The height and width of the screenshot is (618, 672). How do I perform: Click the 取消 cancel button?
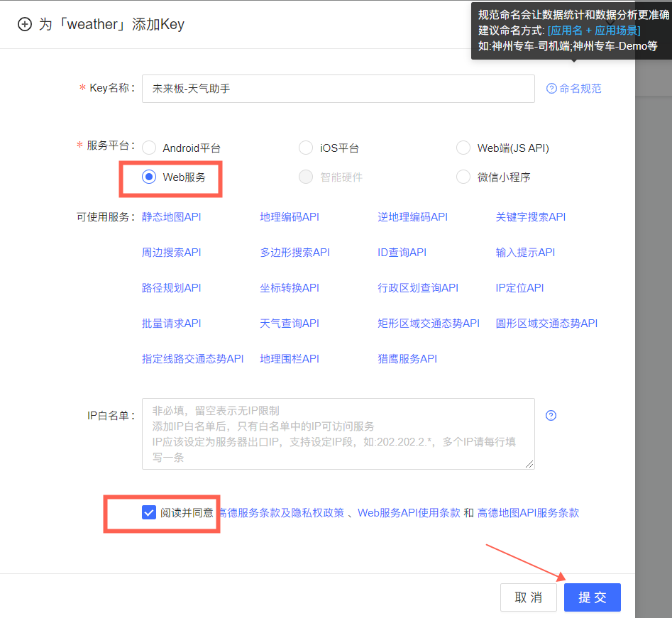[529, 597]
